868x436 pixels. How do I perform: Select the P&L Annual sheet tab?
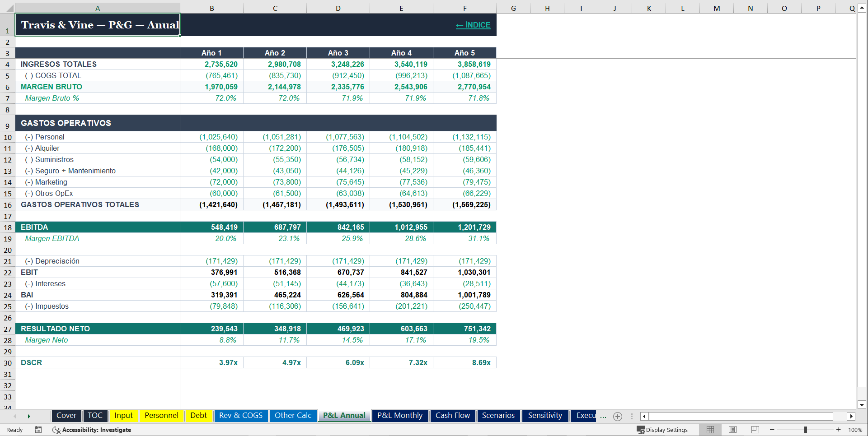point(344,416)
